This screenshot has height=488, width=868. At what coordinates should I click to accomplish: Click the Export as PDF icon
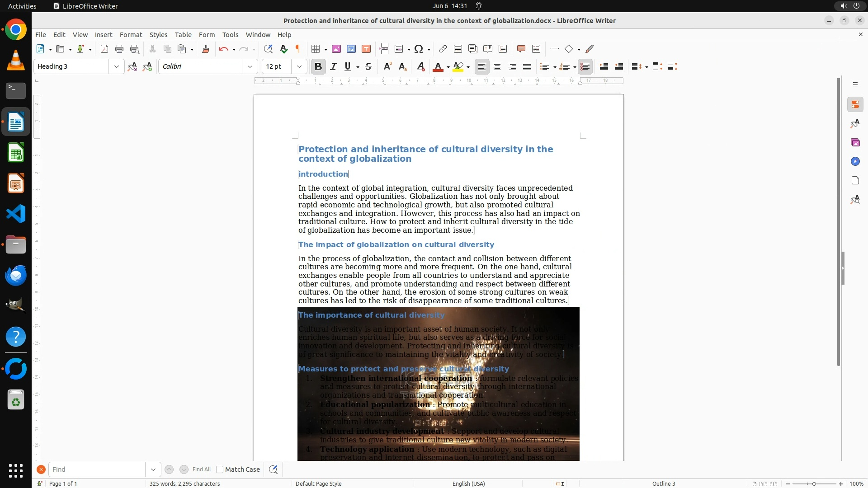tap(104, 49)
